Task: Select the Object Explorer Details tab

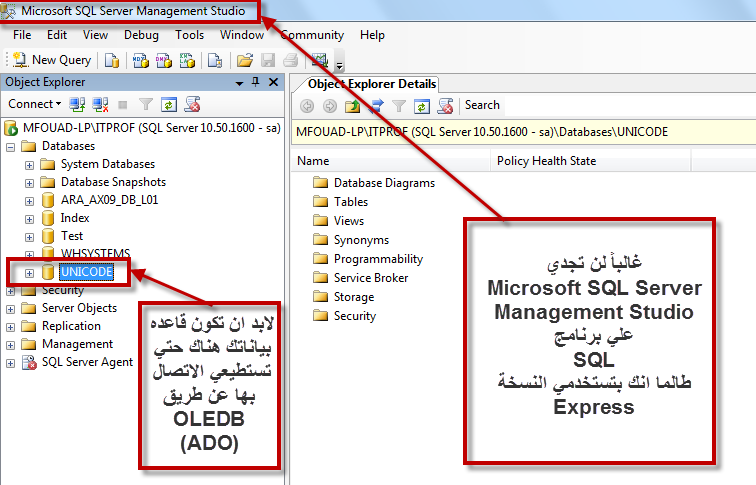Action: coord(371,84)
